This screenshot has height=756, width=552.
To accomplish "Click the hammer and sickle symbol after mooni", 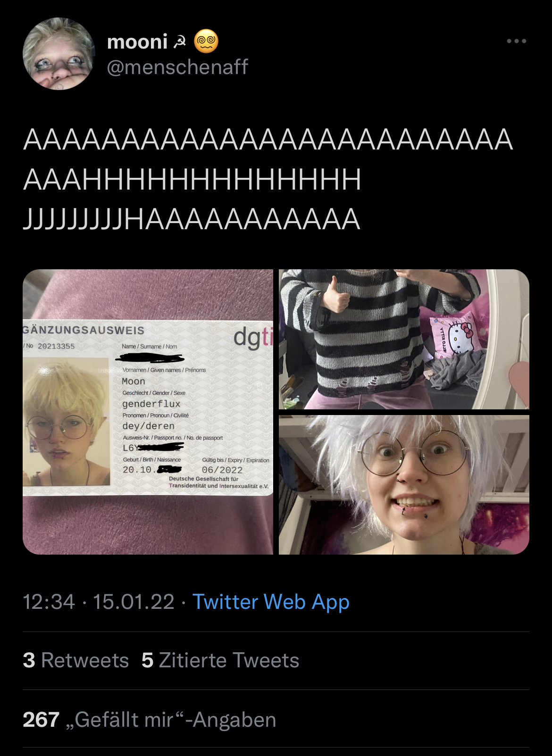I will tap(180, 42).
